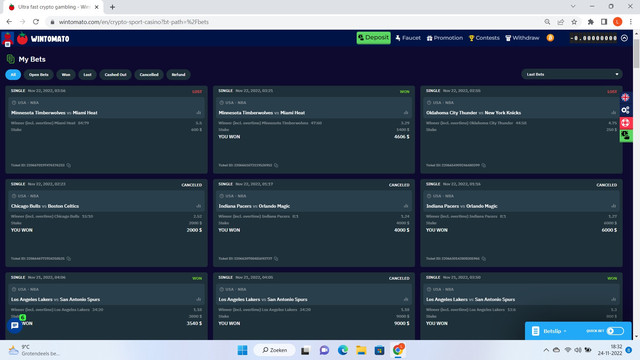The image size is (640, 360).
Task: Select the Won filter tab
Action: pyautogui.click(x=66, y=75)
